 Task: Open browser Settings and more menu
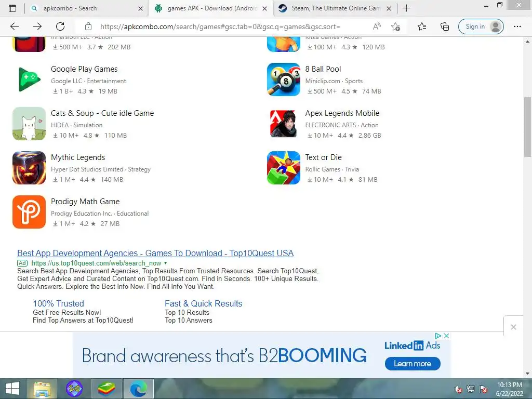click(x=517, y=26)
